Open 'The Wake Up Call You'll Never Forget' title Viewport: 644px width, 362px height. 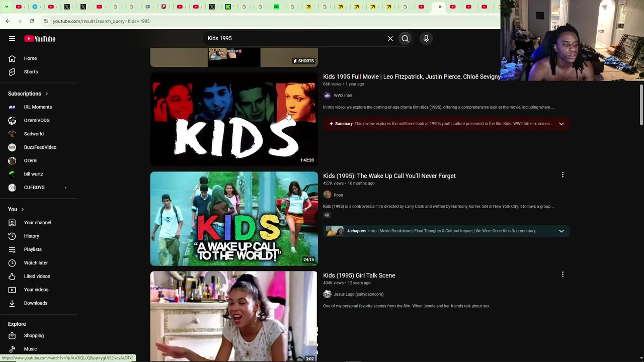click(x=389, y=176)
